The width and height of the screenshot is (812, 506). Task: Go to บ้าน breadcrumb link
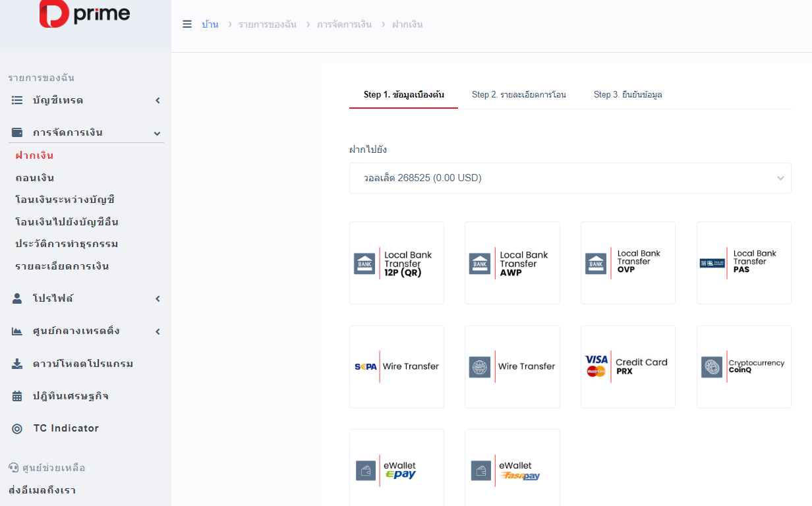tap(210, 24)
